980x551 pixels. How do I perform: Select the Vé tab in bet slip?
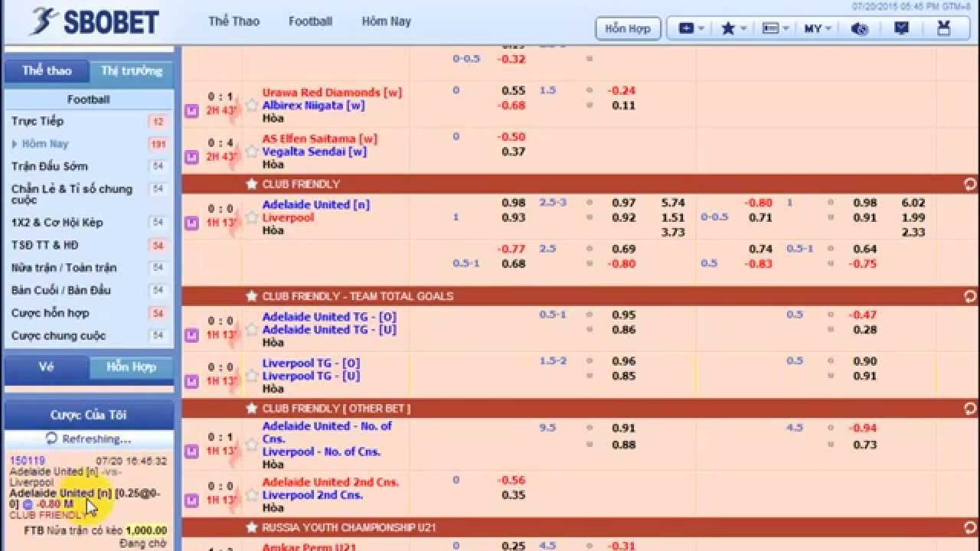47,367
